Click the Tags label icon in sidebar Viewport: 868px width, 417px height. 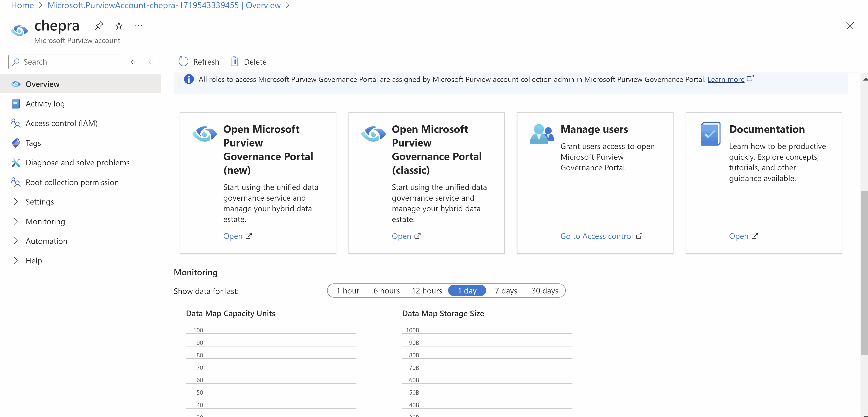[x=16, y=143]
